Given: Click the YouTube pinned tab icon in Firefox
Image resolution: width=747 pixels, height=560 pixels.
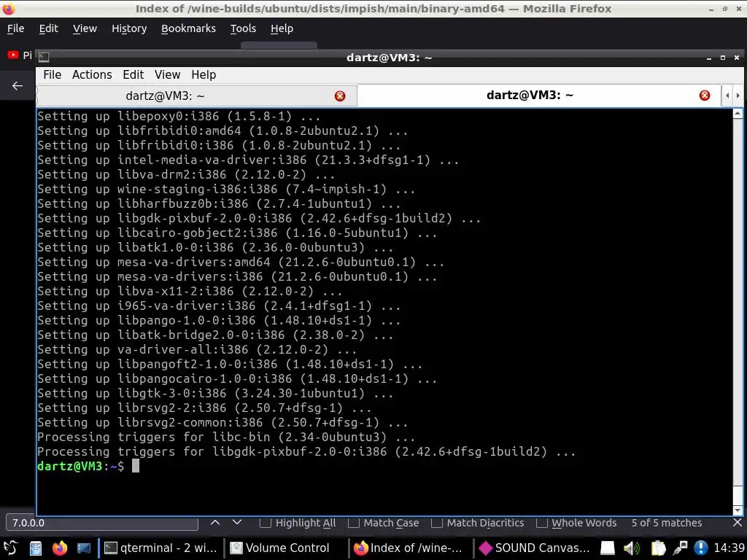Looking at the screenshot, I should click(x=13, y=55).
